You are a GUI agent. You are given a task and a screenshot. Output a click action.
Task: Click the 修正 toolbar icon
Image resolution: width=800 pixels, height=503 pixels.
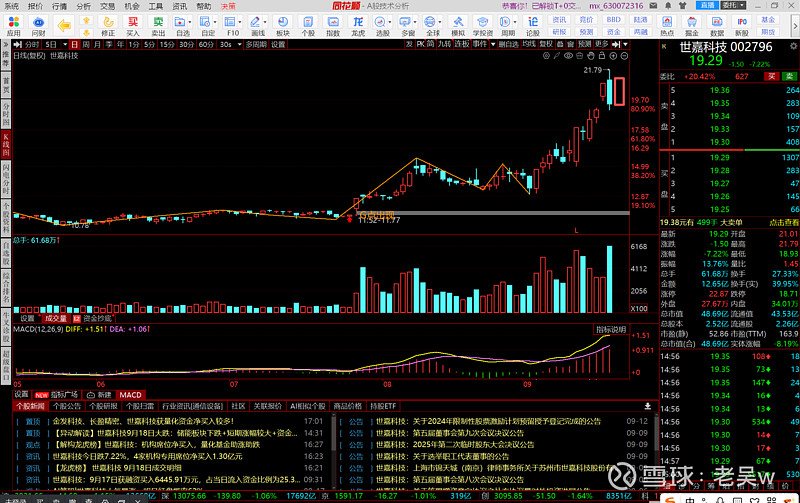[108, 25]
